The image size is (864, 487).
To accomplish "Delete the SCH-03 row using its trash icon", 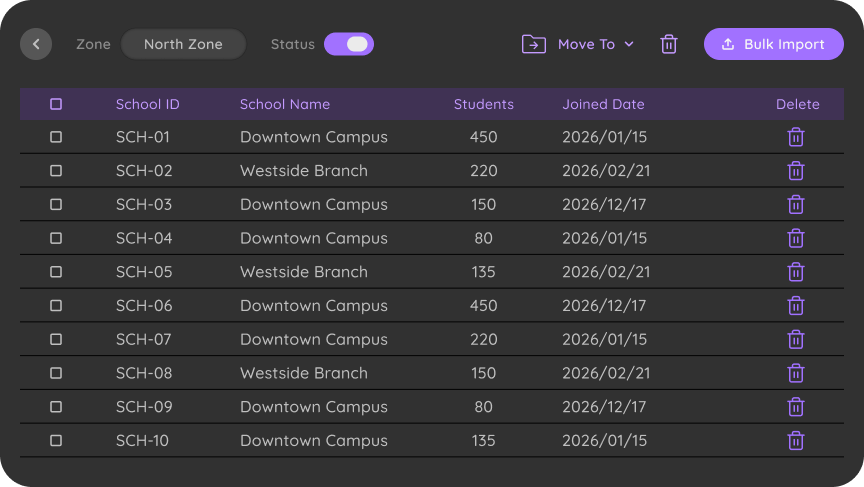I will pyautogui.click(x=796, y=204).
